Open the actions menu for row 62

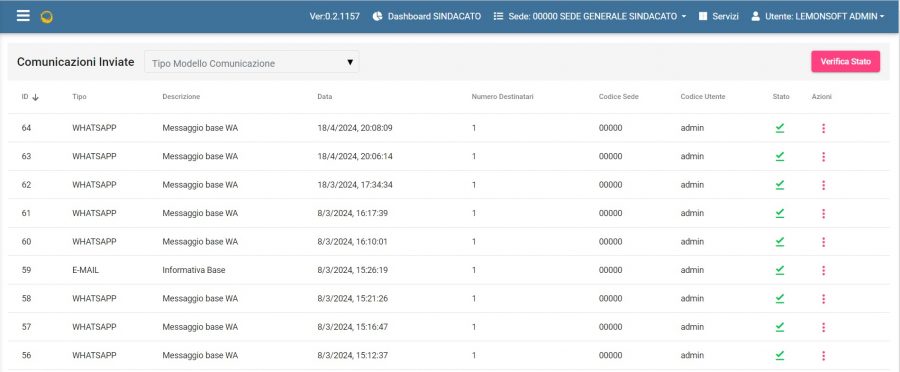[x=823, y=185]
